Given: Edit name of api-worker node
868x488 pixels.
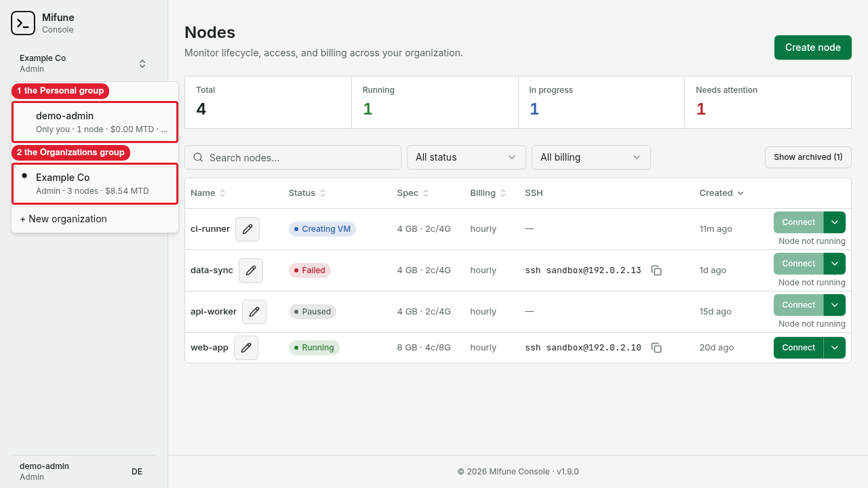Looking at the screenshot, I should 254,312.
